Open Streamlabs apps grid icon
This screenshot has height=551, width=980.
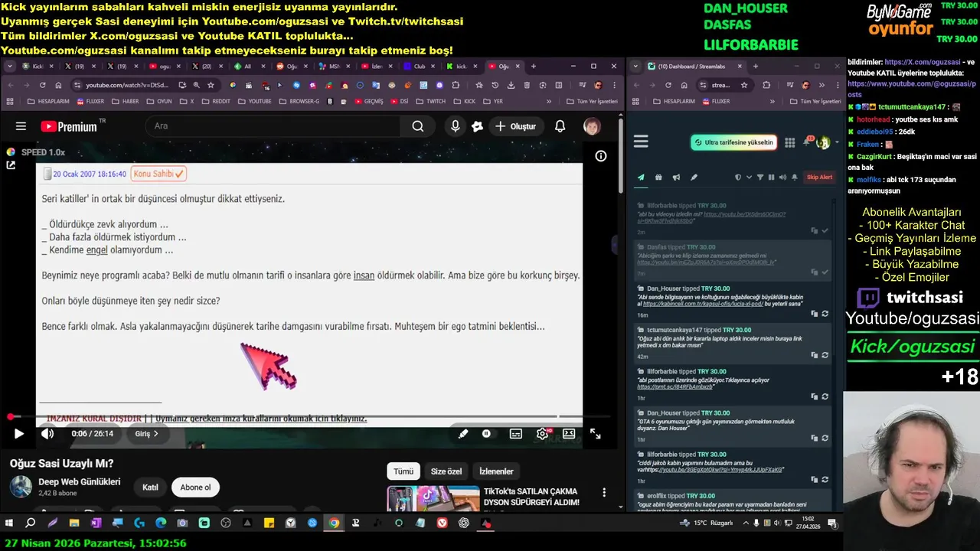pos(790,142)
